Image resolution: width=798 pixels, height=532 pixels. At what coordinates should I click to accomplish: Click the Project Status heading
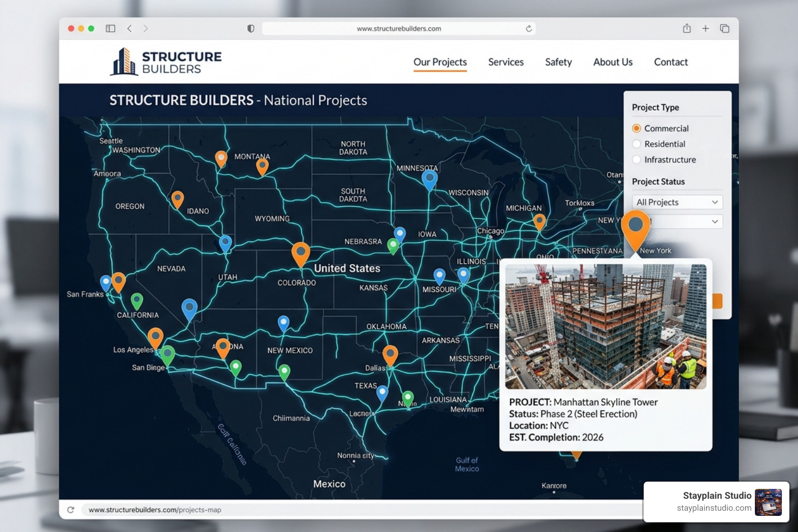pos(658,181)
